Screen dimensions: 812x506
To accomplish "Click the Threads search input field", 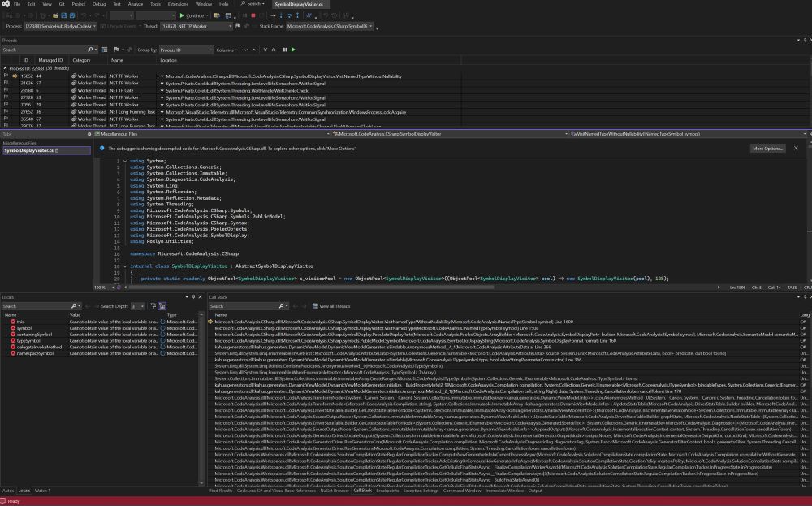I will 44,50.
